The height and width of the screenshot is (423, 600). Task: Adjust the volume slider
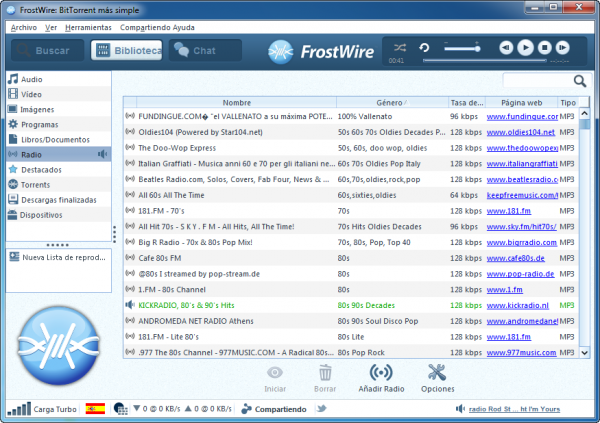pos(465,47)
